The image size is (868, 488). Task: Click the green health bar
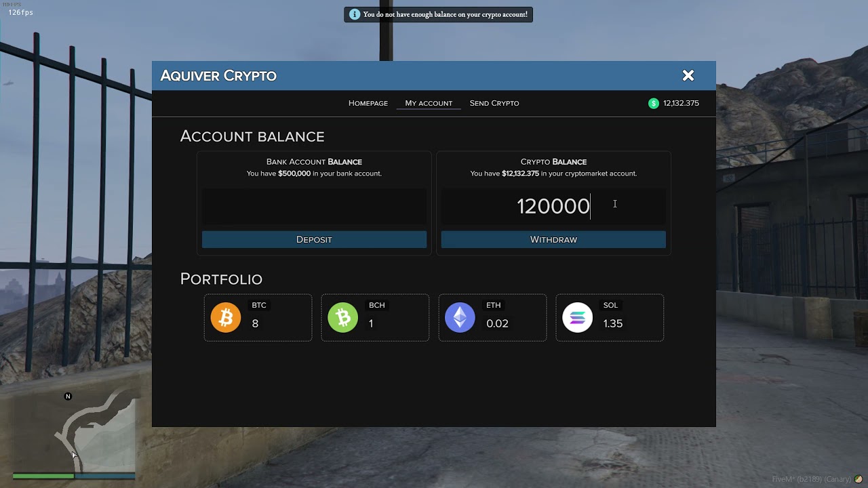43,476
